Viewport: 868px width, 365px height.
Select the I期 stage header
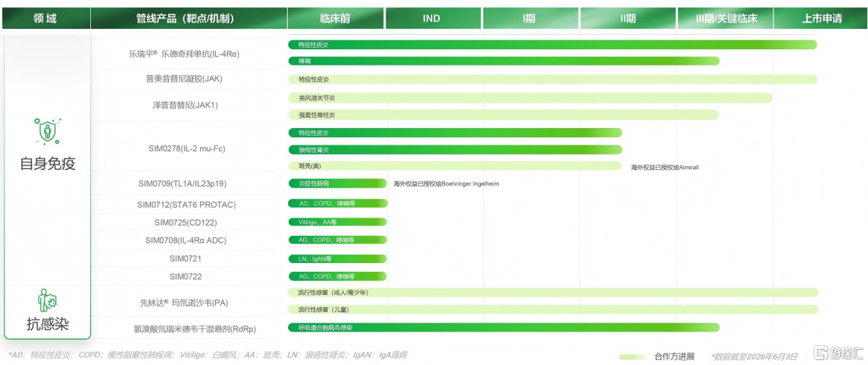coord(531,19)
